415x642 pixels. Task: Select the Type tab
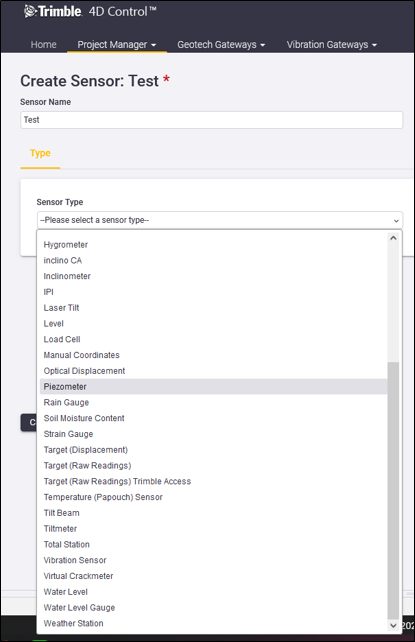coord(40,154)
